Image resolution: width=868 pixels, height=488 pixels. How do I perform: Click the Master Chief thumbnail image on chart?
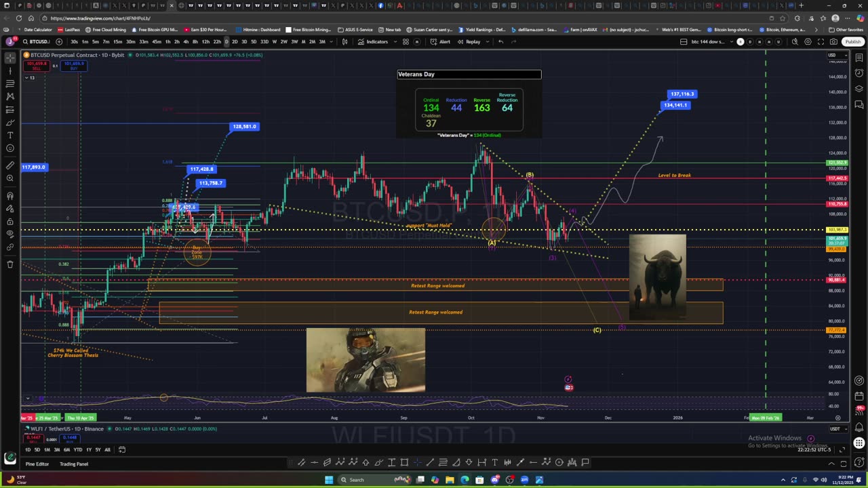366,360
